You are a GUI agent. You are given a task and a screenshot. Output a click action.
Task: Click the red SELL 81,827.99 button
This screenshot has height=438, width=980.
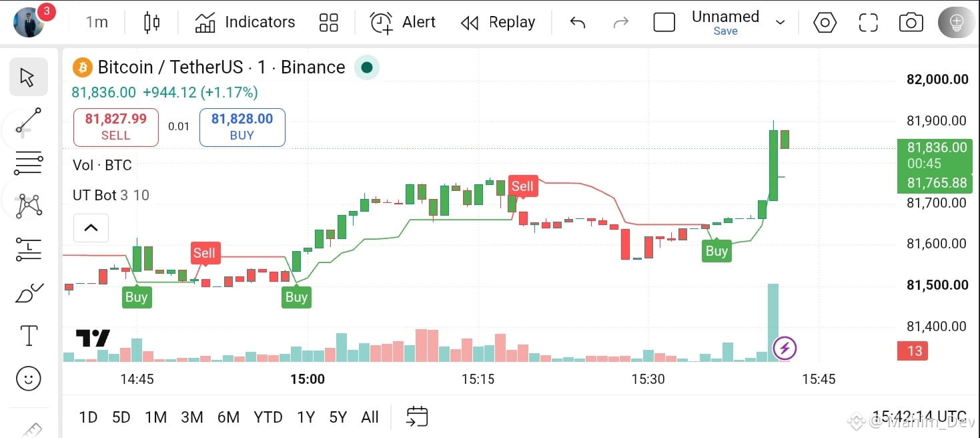(115, 127)
